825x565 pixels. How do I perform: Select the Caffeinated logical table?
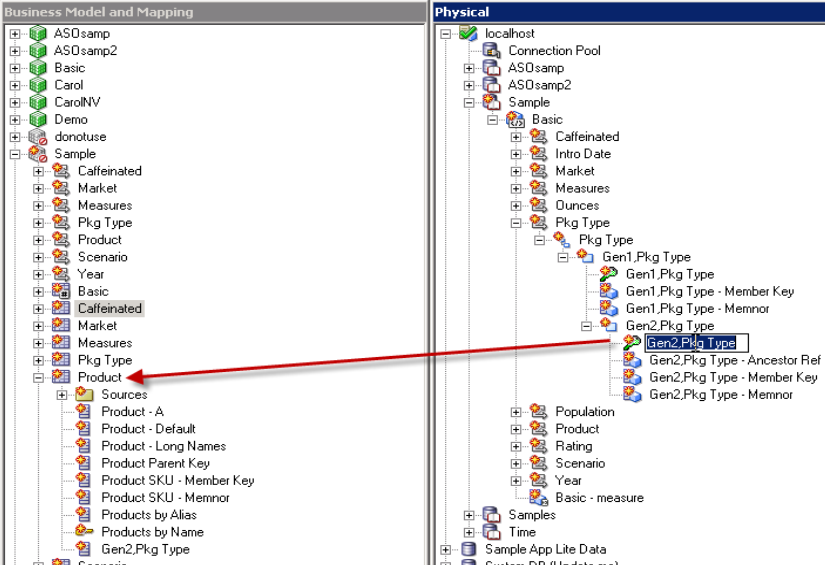(110, 309)
